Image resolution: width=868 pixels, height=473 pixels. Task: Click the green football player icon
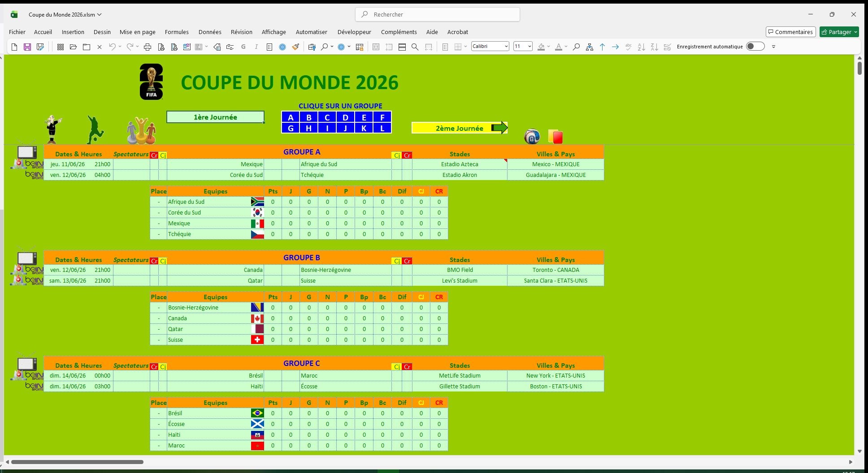[95, 129]
